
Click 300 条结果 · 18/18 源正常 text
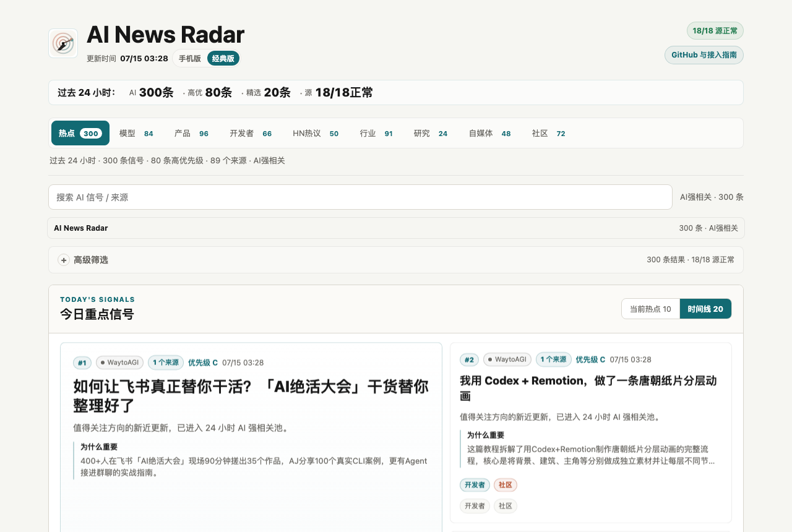[691, 260]
